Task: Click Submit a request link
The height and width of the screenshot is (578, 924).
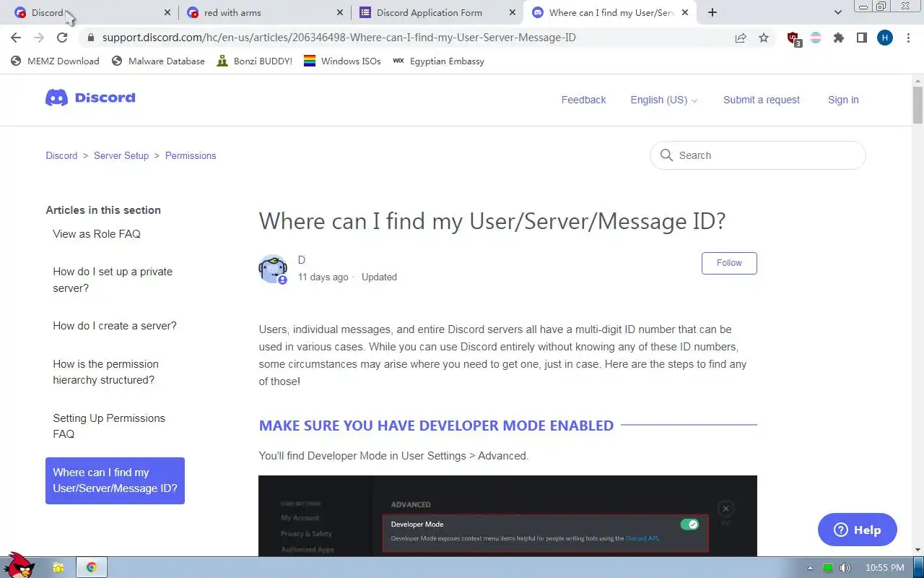Action: tap(762, 100)
